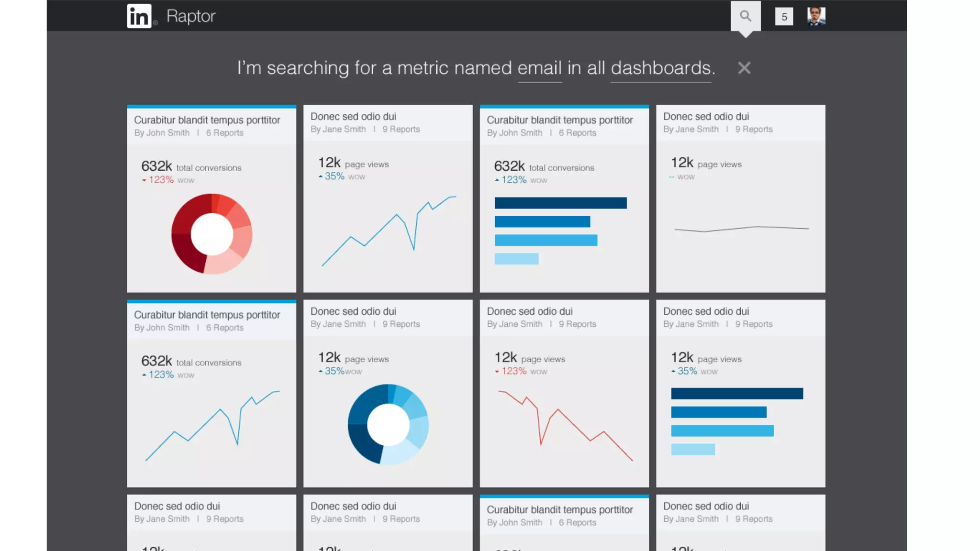The width and height of the screenshot is (980, 551).
Task: Click the 'By John Smith' author in the third top card
Action: coord(514,133)
